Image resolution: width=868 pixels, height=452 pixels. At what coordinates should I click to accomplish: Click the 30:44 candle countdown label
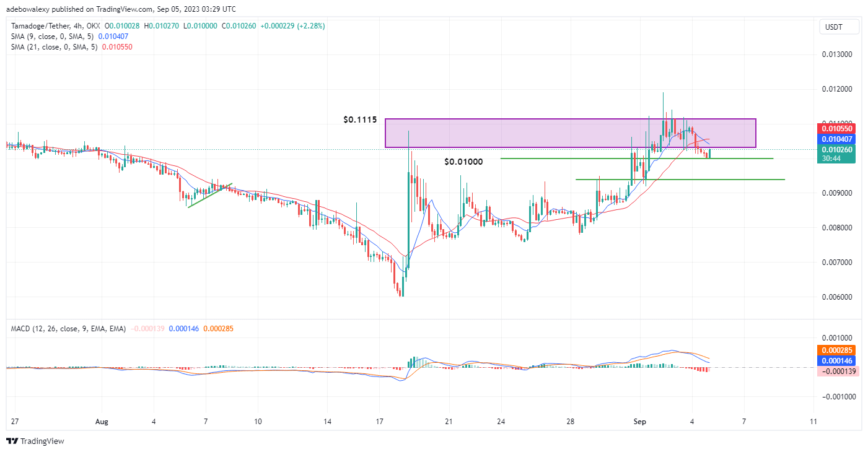(830, 159)
